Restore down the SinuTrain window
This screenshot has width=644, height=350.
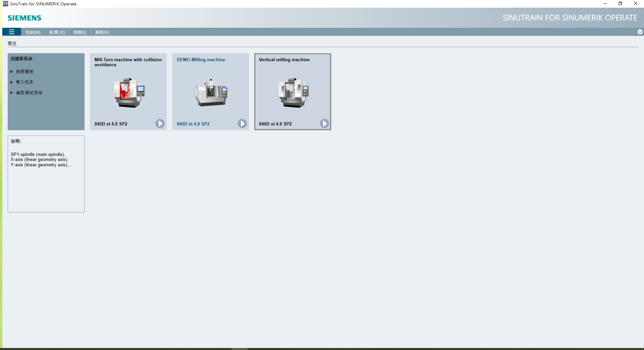coord(620,4)
